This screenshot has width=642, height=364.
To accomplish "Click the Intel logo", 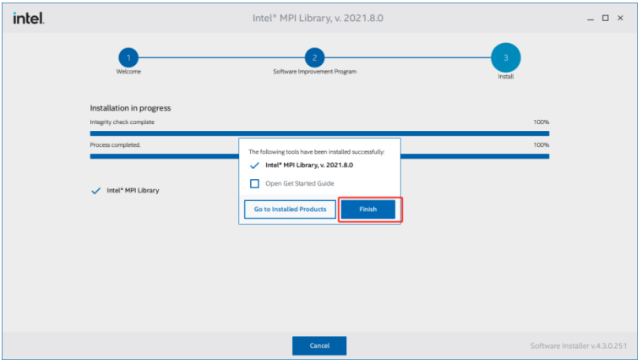I will pyautogui.click(x=29, y=18).
